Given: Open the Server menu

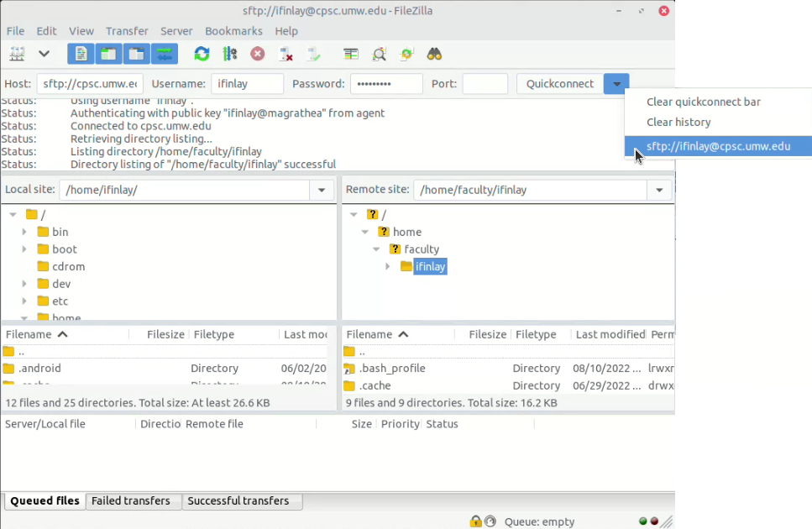Looking at the screenshot, I should 176,31.
